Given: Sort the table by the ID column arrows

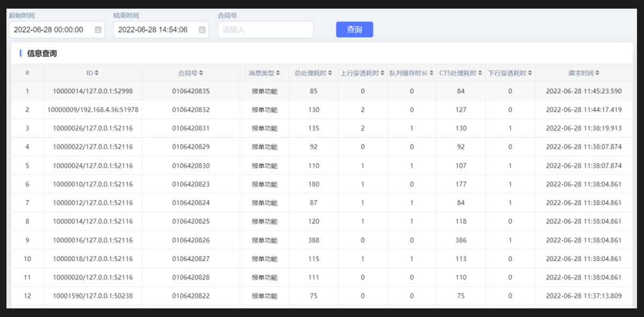Looking at the screenshot, I should pos(97,73).
